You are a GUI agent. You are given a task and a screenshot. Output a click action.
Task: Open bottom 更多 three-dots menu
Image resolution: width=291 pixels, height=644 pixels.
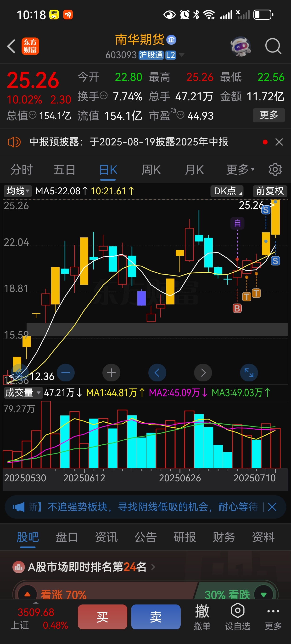(273, 618)
